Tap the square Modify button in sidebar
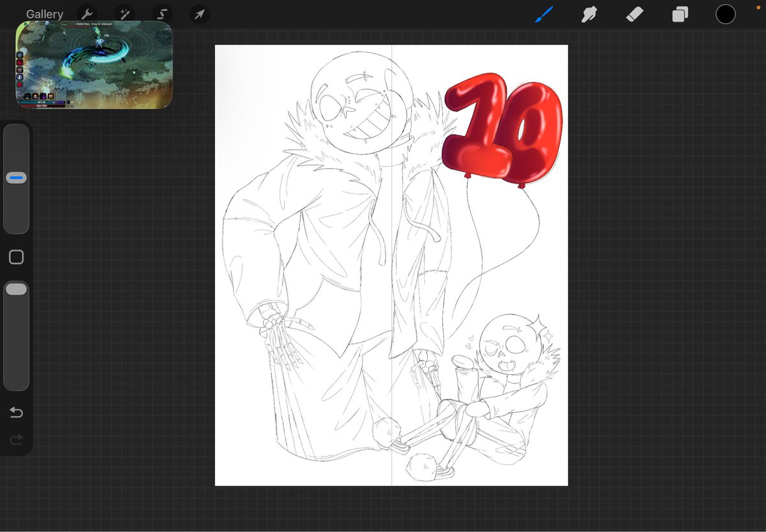Viewport: 766px width, 532px height. (x=17, y=257)
